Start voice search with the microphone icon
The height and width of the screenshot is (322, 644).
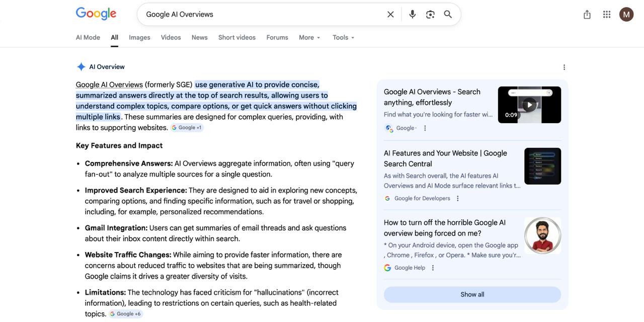pos(413,15)
